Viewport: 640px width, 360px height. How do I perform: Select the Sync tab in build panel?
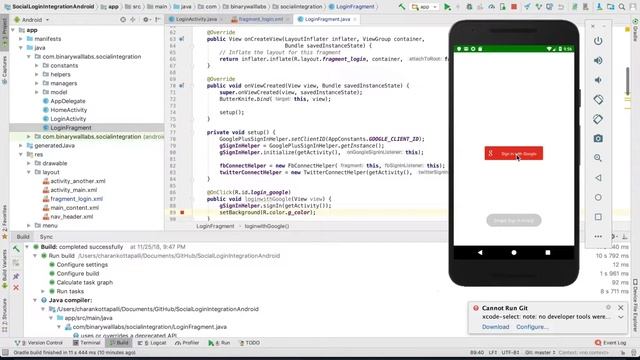[x=46, y=237]
